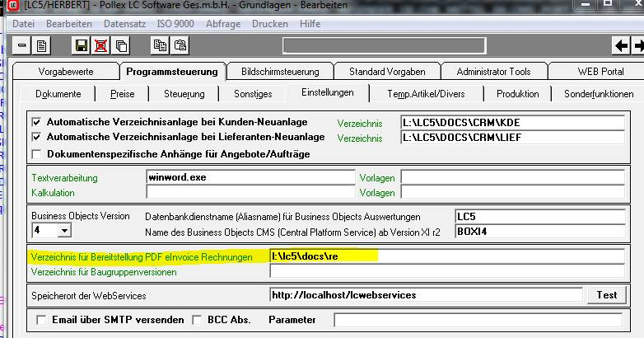Image resolution: width=644 pixels, height=338 pixels.
Task: Click the minus (remove record) toolbar icon
Action: [x=22, y=45]
